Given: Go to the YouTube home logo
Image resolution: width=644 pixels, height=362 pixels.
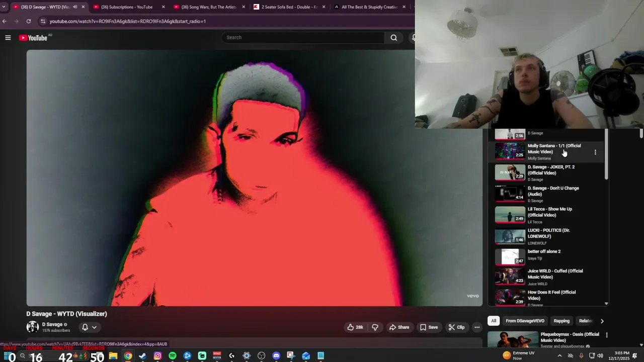Looking at the screenshot, I should (x=33, y=38).
